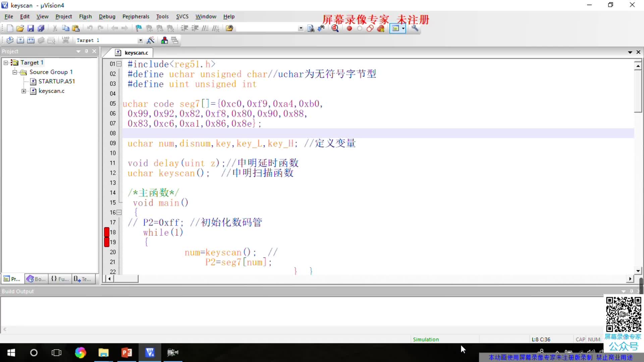Viewport: 644px width, 362px height.
Task: Open the Windows Start menu
Action: pos(11,353)
